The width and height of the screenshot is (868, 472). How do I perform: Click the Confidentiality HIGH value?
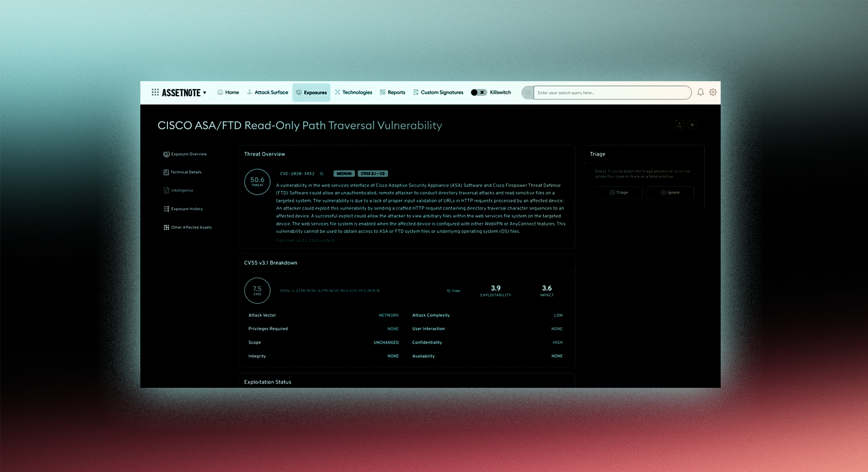[558, 343]
